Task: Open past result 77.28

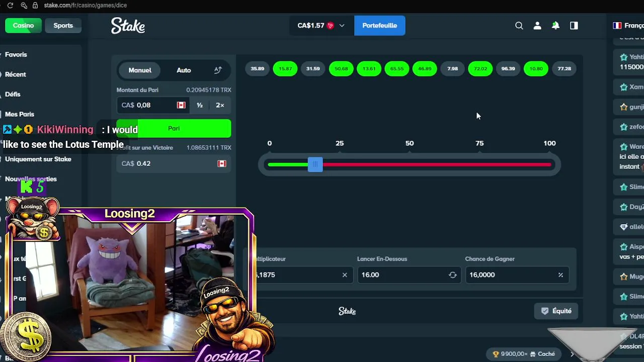Action: pyautogui.click(x=564, y=69)
